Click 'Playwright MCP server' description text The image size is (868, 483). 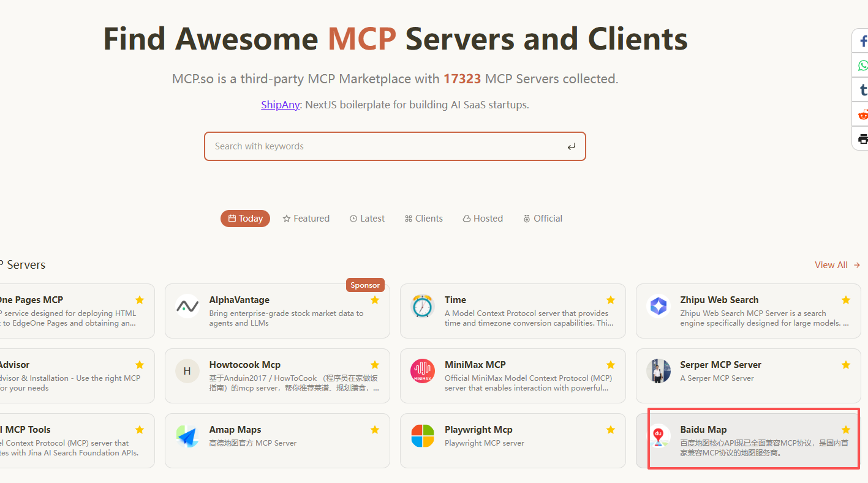pos(485,443)
